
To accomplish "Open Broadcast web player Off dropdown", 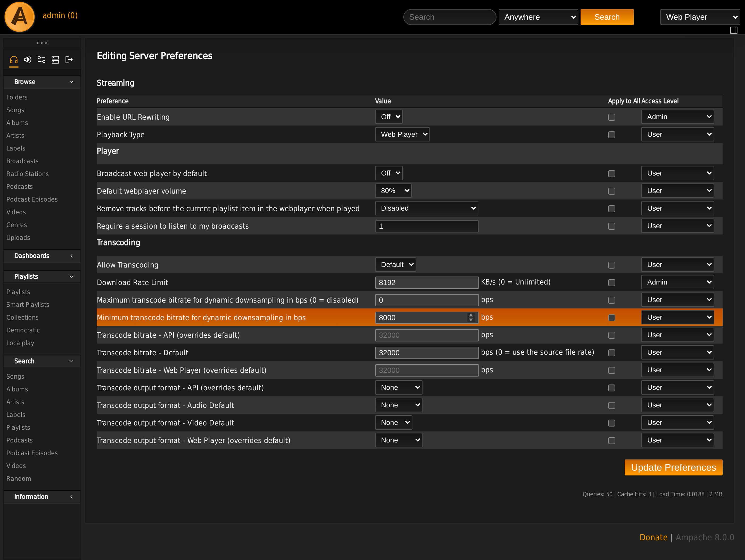I will [389, 173].
